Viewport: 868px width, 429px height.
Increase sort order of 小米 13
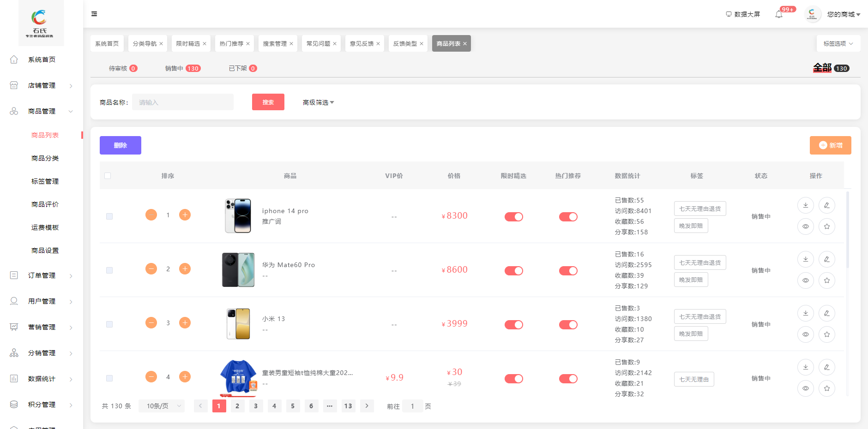pos(185,323)
